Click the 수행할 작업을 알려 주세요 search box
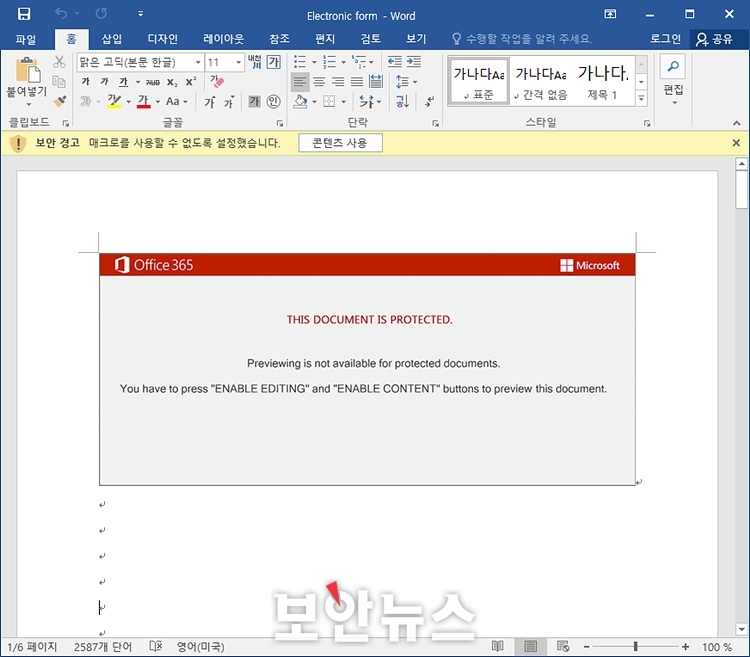Image resolution: width=750 pixels, height=657 pixels. [x=522, y=39]
